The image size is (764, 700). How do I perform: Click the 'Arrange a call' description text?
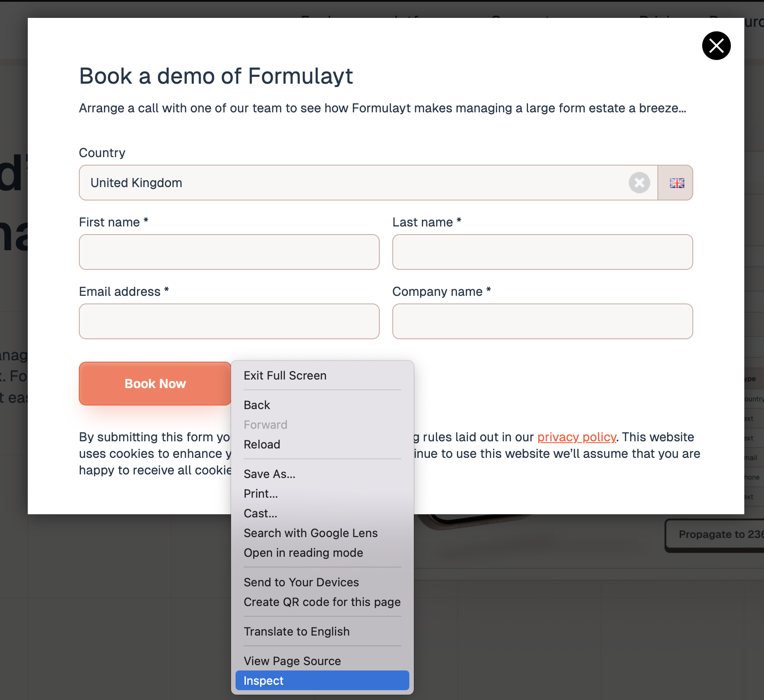coord(382,108)
